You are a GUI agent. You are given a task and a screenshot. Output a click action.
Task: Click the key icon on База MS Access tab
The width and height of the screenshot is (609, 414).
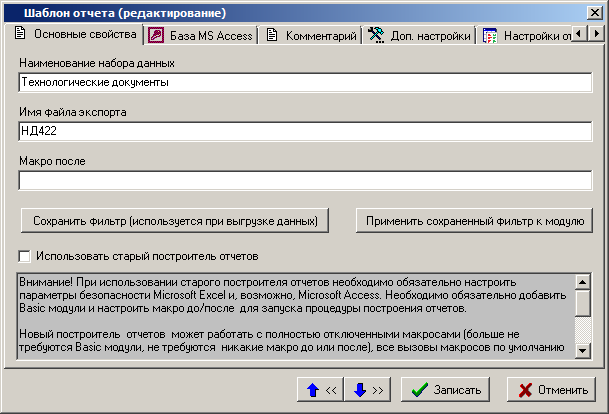point(156,36)
